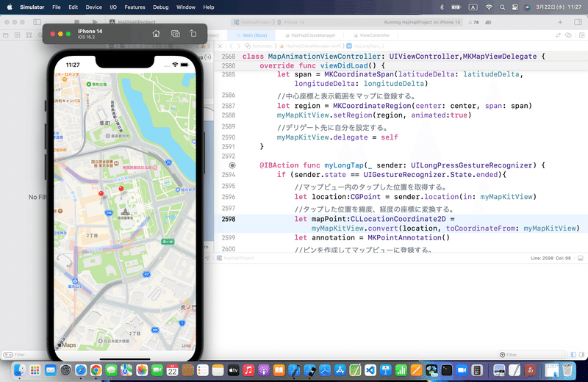This screenshot has width=588, height=382.
Task: Open the Xcode Cloud status icon
Action: click(x=488, y=22)
